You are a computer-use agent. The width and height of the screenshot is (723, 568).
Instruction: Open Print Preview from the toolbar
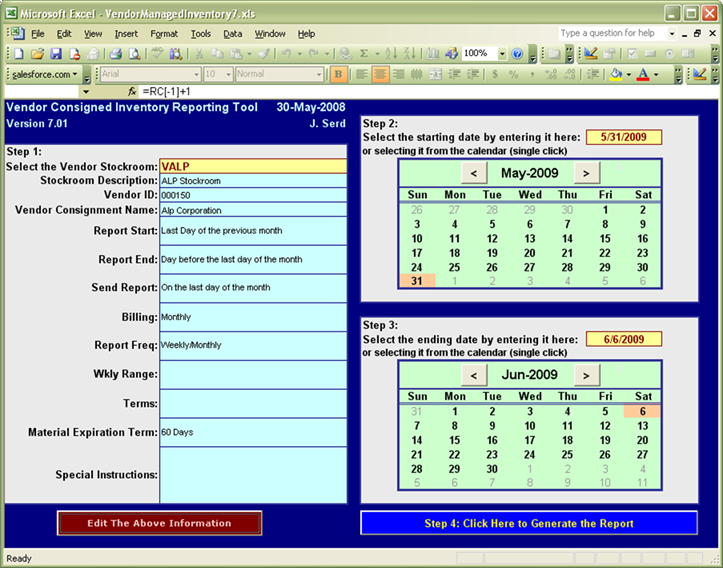(134, 54)
